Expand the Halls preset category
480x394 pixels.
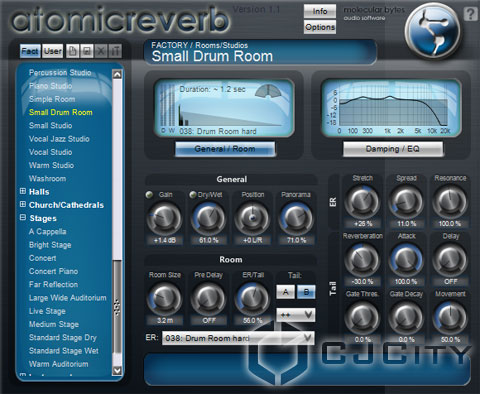[x=23, y=191]
